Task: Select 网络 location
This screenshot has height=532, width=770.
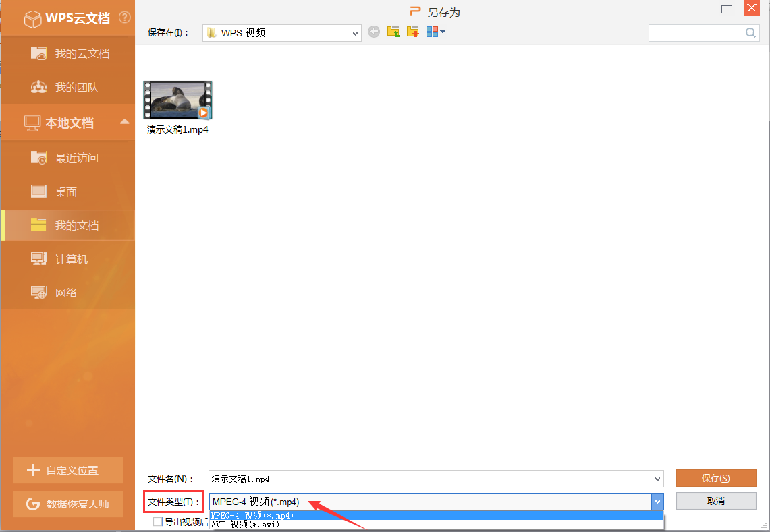Action: [x=69, y=293]
